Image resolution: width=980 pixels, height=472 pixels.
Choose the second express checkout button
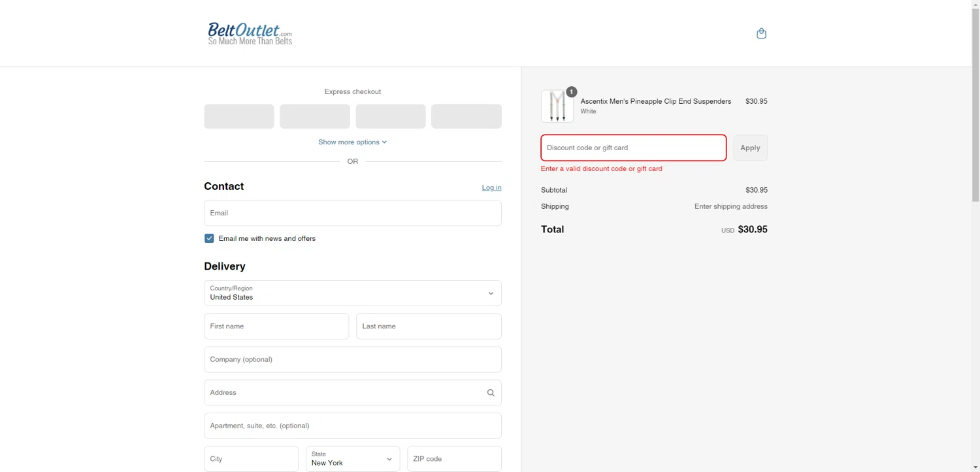(x=315, y=116)
